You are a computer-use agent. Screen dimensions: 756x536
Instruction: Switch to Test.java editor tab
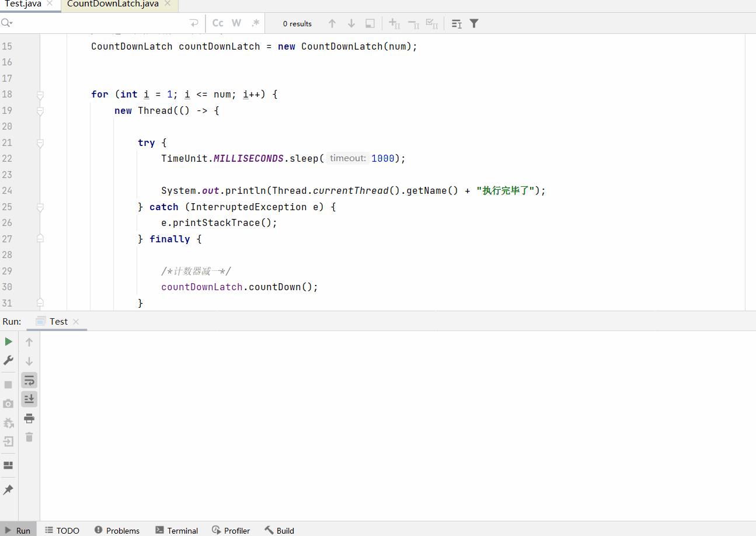tap(23, 4)
